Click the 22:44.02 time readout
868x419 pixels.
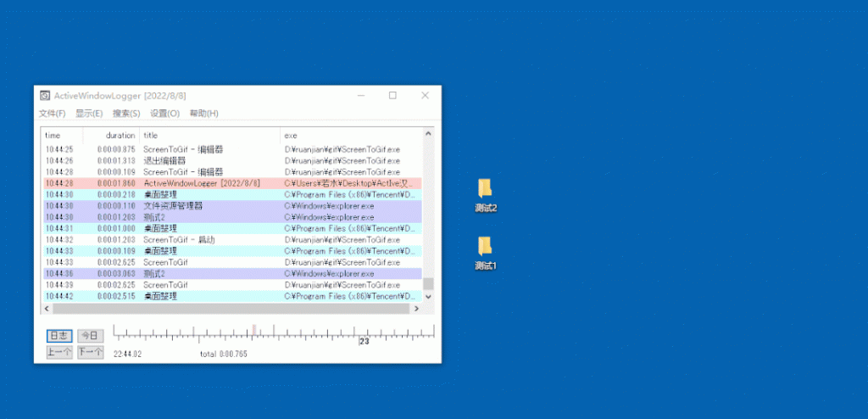pyautogui.click(x=127, y=355)
